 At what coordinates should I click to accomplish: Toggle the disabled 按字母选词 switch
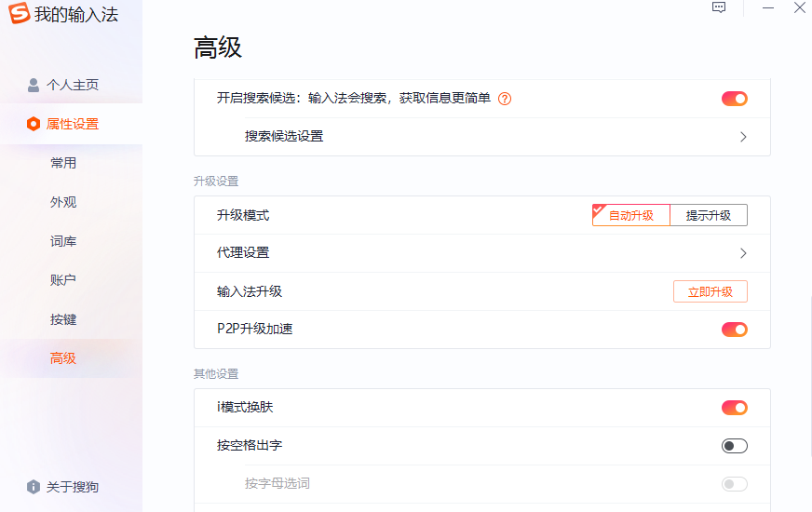735,484
